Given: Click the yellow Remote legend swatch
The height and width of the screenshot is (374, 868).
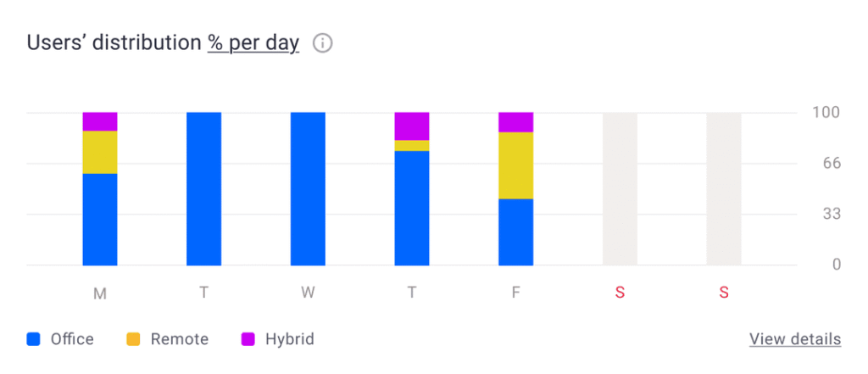Looking at the screenshot, I should tap(134, 339).
